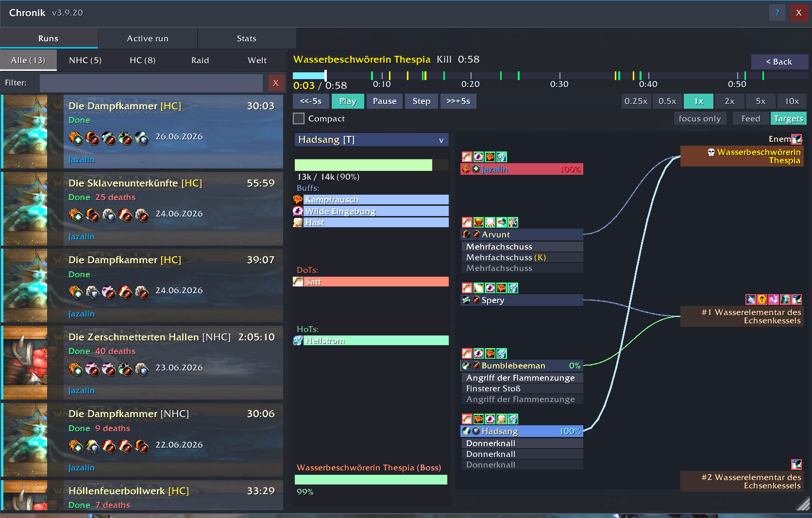This screenshot has width=812, height=518.
Task: Click Jazalin's class icon in target view
Action: pos(466,169)
